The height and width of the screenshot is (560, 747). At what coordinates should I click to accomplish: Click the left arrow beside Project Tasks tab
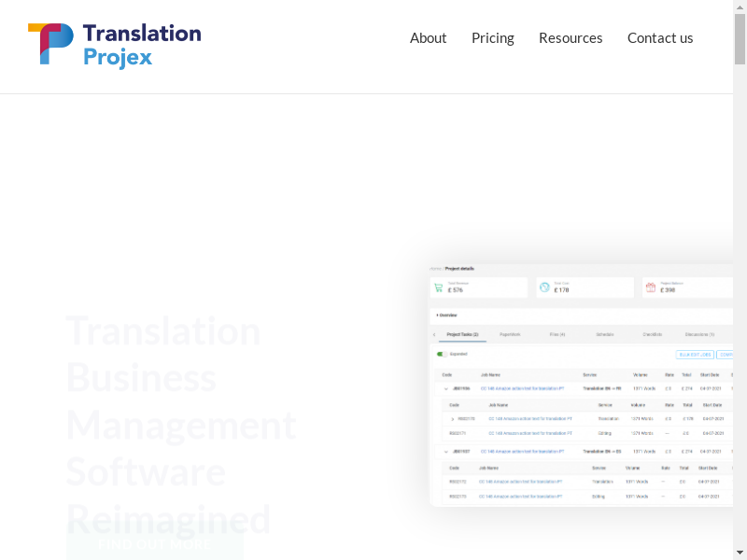click(x=434, y=334)
